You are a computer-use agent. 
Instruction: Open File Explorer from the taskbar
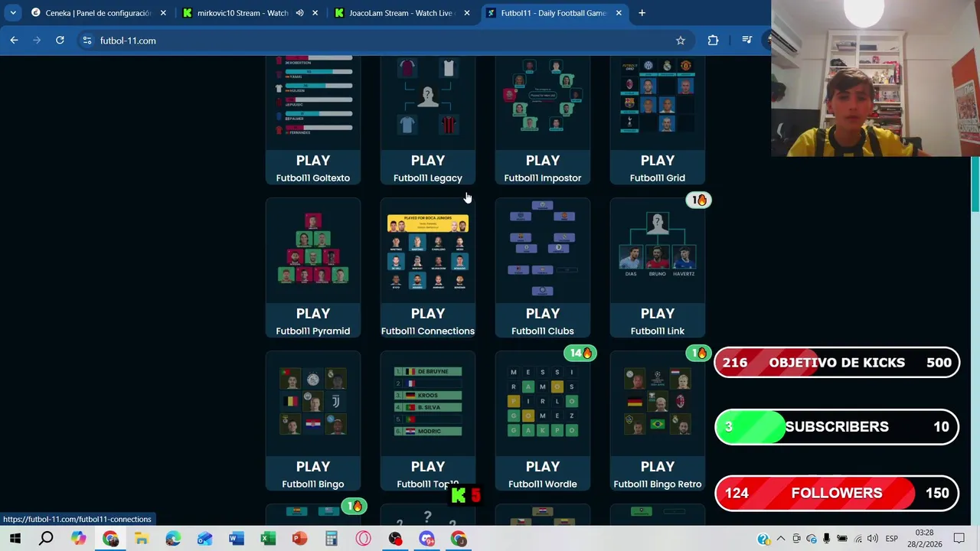click(x=142, y=539)
